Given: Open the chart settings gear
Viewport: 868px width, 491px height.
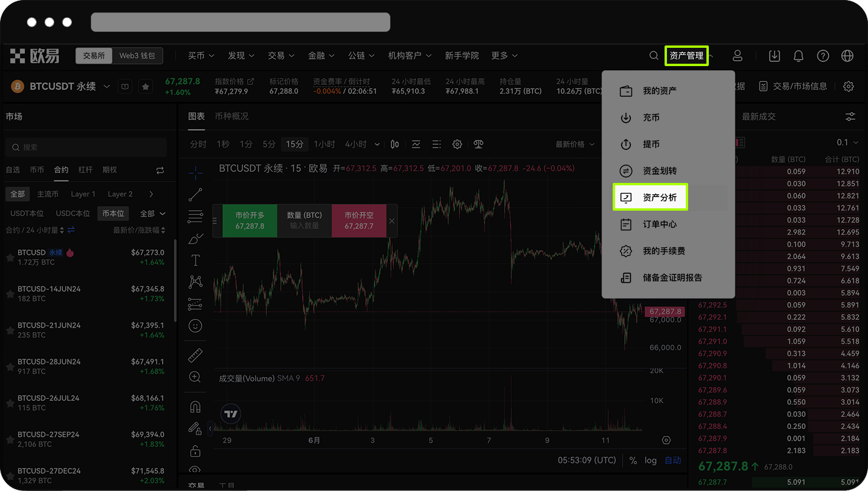Looking at the screenshot, I should [457, 143].
